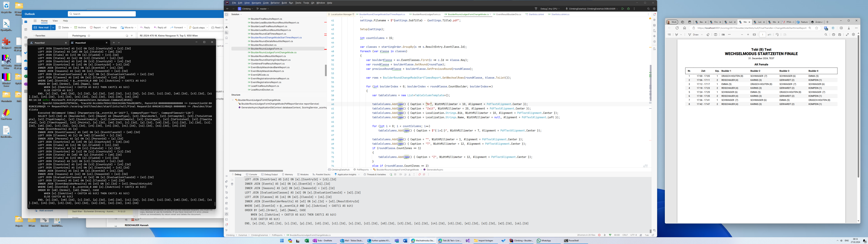The height and width of the screenshot is (244, 868).
Task: Click Reply all in Outlook ribbon
Action: click(x=160, y=28)
